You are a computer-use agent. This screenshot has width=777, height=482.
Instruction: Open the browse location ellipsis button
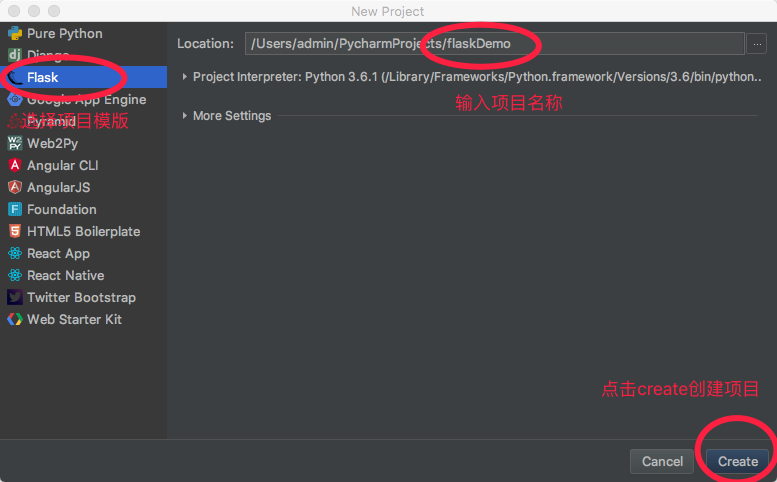tap(757, 44)
